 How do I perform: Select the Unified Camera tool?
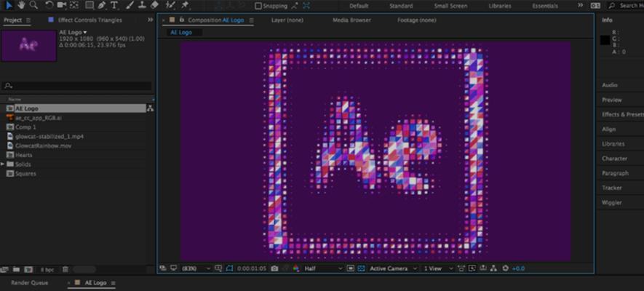(62, 5)
